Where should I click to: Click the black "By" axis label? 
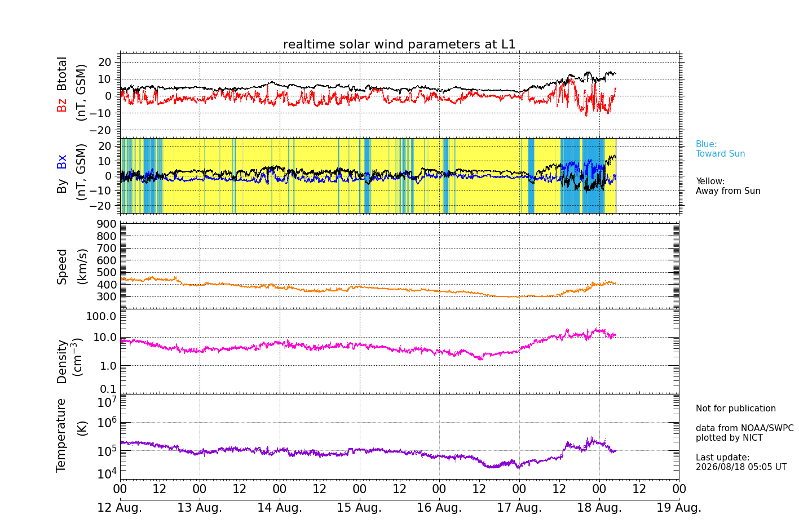click(62, 186)
